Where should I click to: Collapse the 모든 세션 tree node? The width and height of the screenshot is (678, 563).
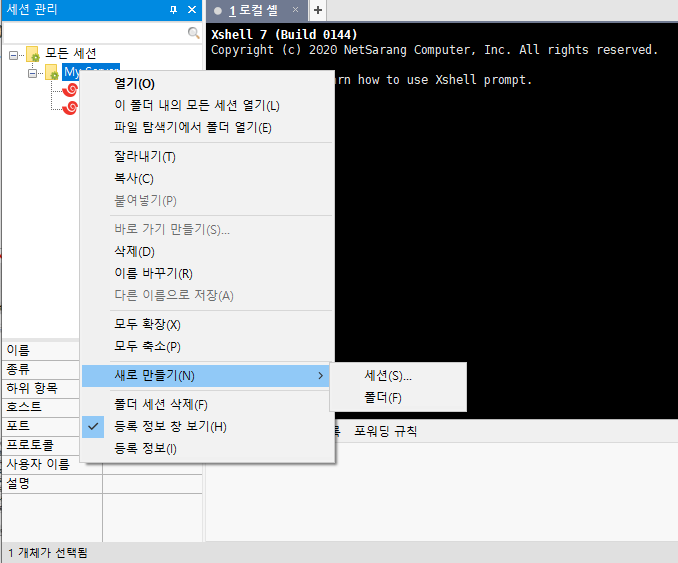(x=13, y=55)
